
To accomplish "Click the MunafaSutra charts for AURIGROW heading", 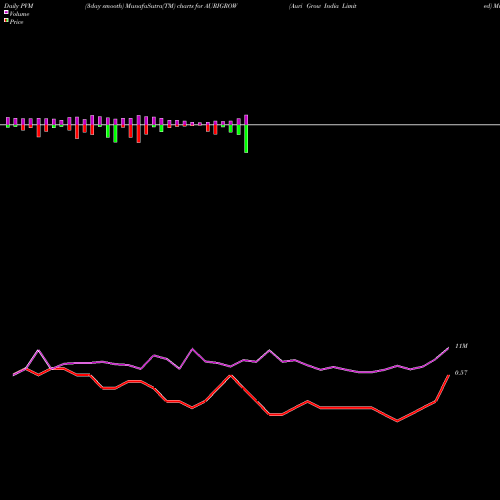I will tap(161, 6).
